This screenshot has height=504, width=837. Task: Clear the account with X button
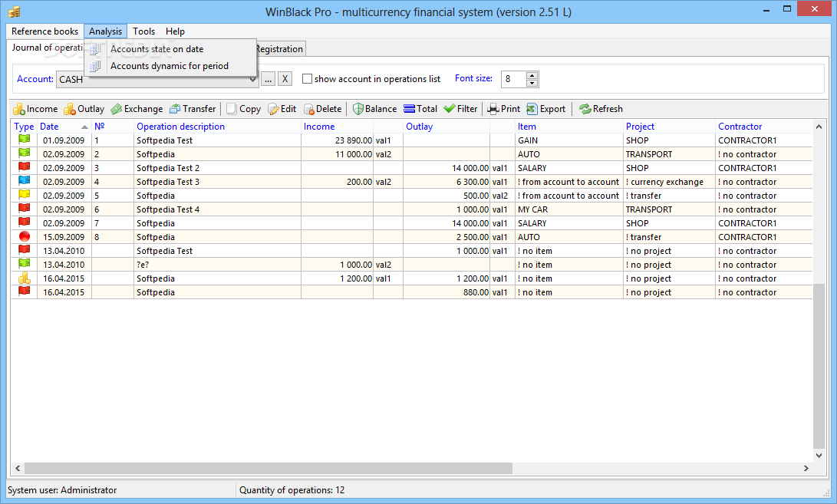pos(285,79)
